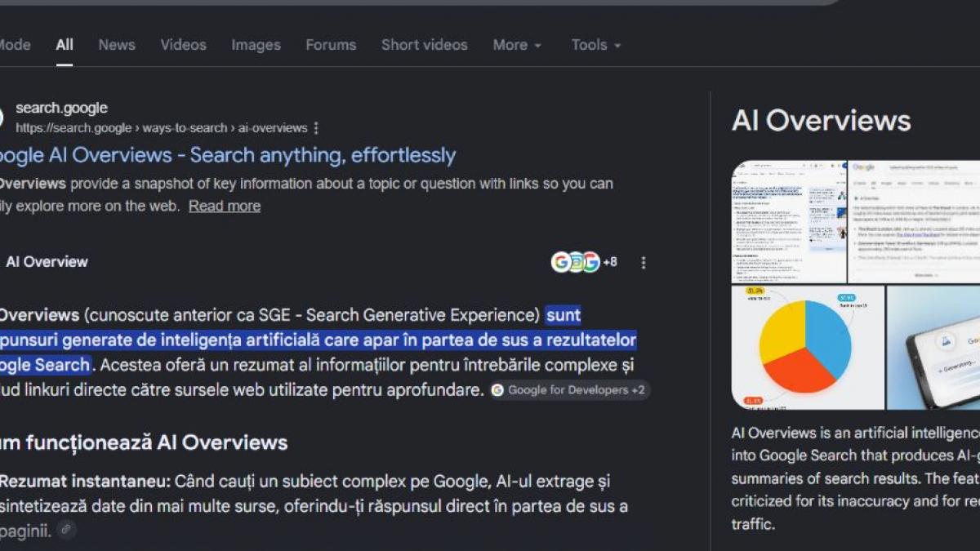Open the pie chart thumbnail image
This screenshot has height=551, width=980.
click(808, 347)
